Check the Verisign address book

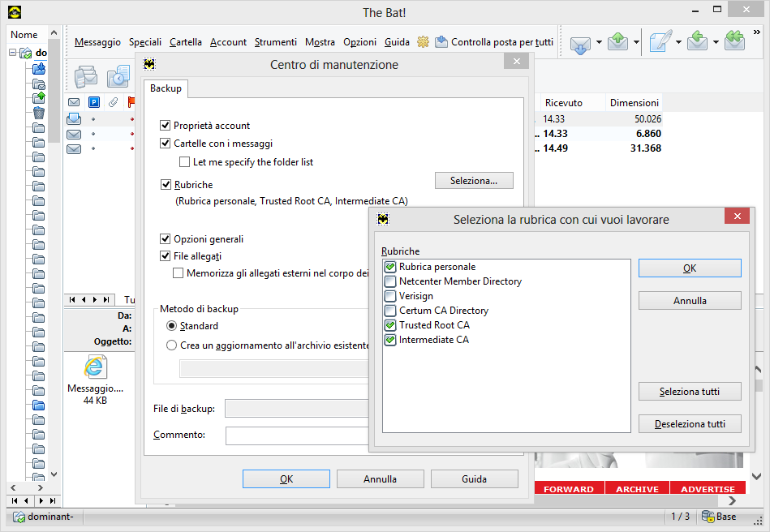(x=390, y=296)
